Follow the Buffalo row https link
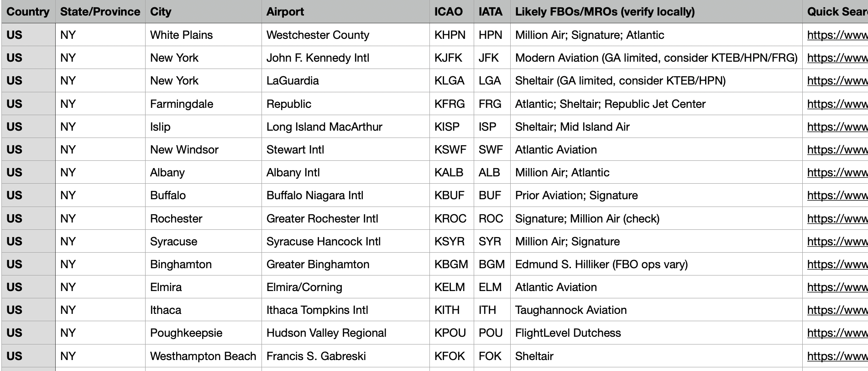Image resolution: width=868 pixels, height=371 pixels. (x=837, y=196)
